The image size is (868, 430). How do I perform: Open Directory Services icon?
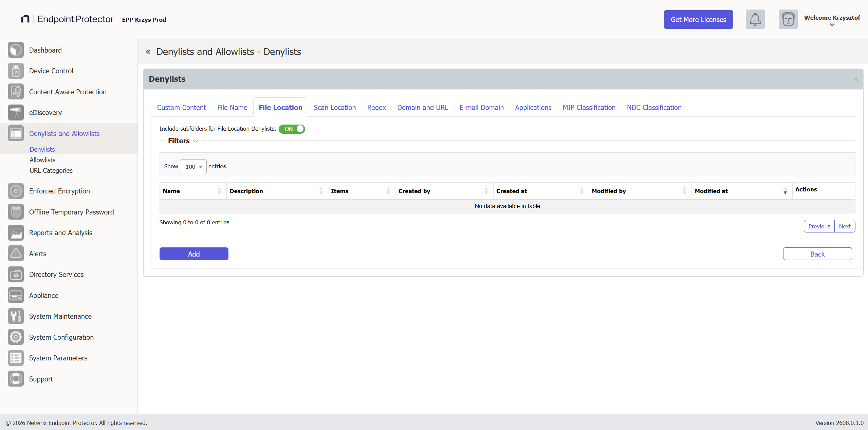16,275
